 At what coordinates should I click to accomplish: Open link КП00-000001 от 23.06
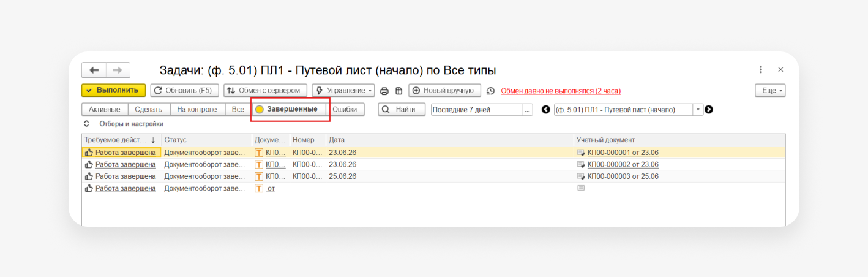click(623, 153)
